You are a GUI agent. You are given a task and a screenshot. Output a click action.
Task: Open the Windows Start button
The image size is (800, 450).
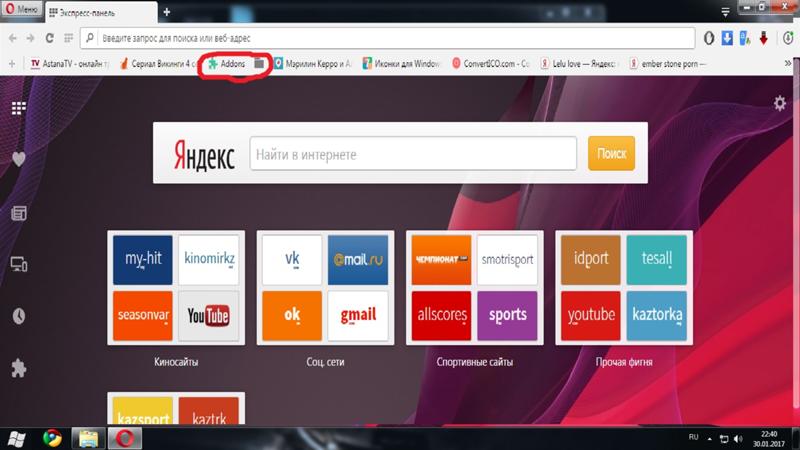coord(16,438)
